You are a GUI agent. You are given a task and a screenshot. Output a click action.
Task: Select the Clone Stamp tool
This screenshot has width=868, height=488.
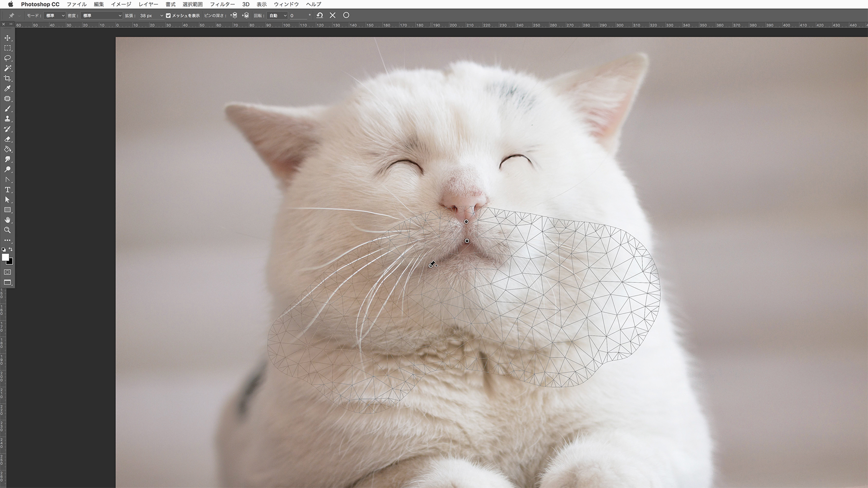point(7,119)
